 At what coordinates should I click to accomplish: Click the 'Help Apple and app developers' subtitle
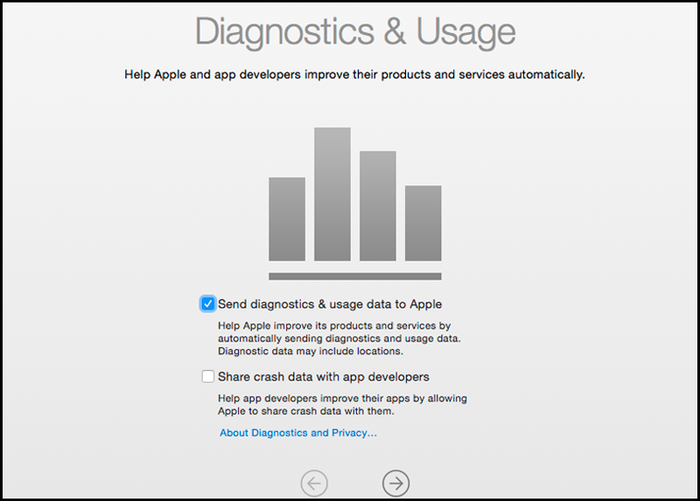[354, 74]
